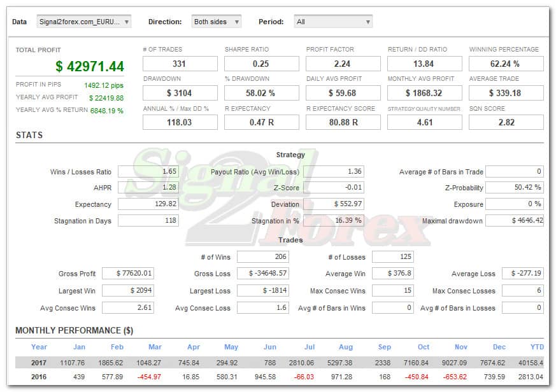Screen dimensions: 556x392
Task: Select the Sharpe Ratio value field
Action: (x=261, y=64)
